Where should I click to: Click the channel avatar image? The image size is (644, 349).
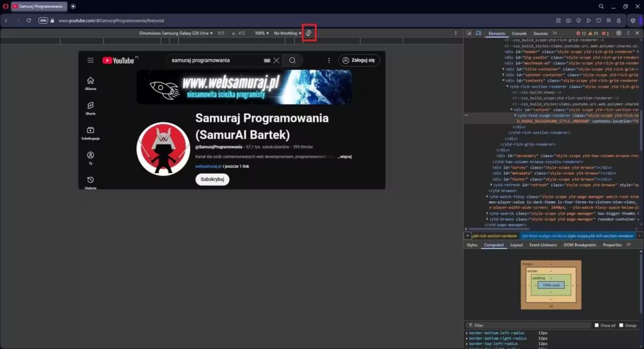163,148
